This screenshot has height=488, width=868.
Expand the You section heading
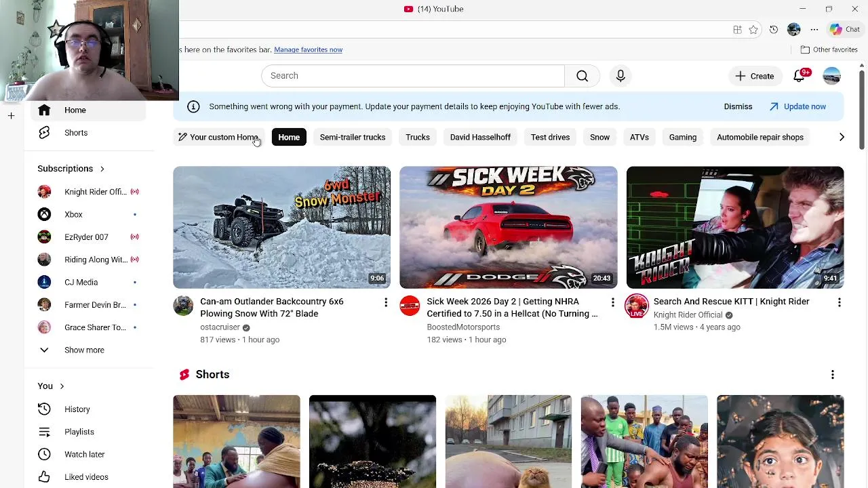tap(51, 386)
